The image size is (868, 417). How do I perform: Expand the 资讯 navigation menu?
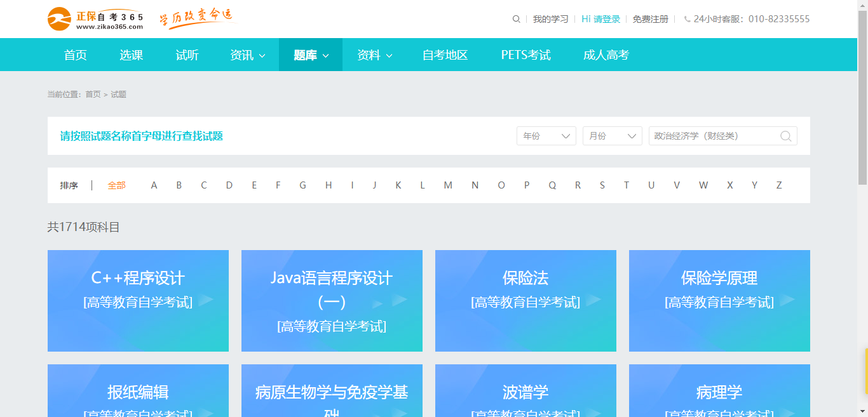point(247,55)
